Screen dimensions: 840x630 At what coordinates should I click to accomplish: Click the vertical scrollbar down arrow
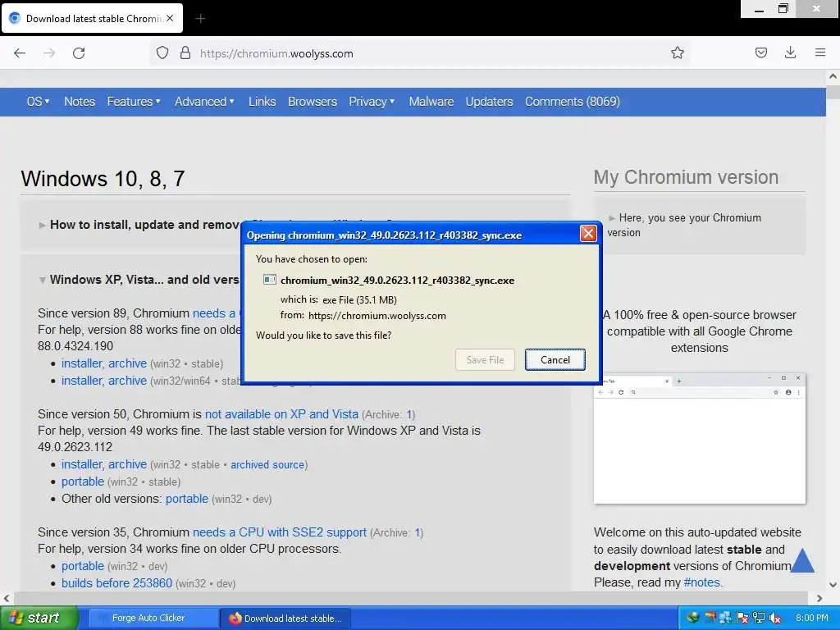pyautogui.click(x=833, y=584)
